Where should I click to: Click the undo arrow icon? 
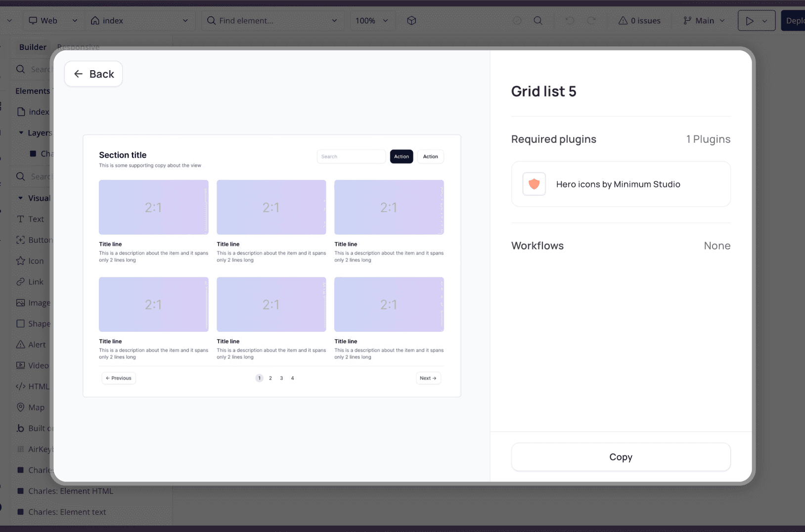[570, 21]
